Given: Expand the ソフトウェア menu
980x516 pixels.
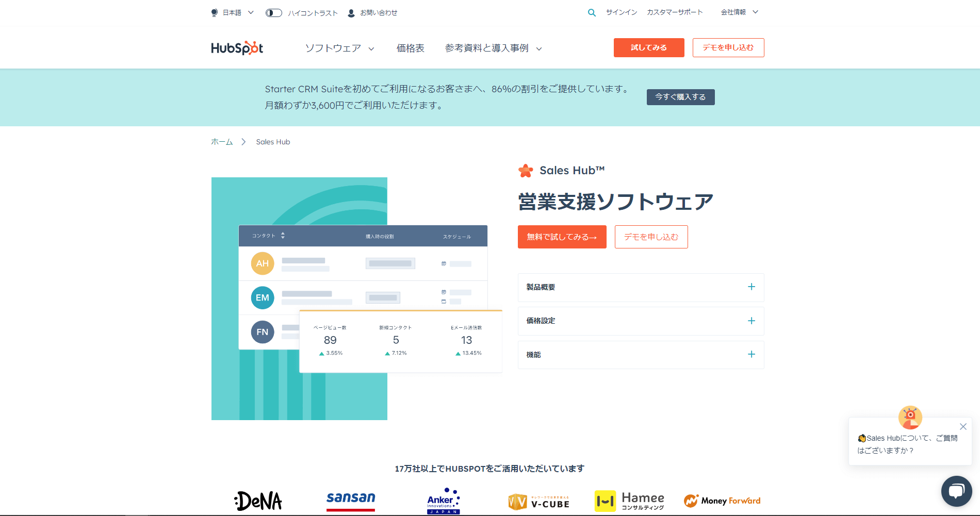Looking at the screenshot, I should click(340, 48).
